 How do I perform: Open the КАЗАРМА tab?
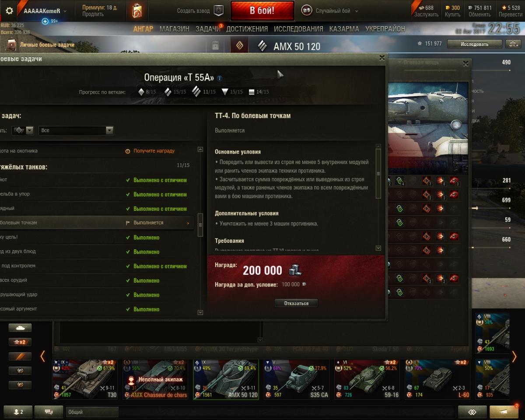[344, 29]
